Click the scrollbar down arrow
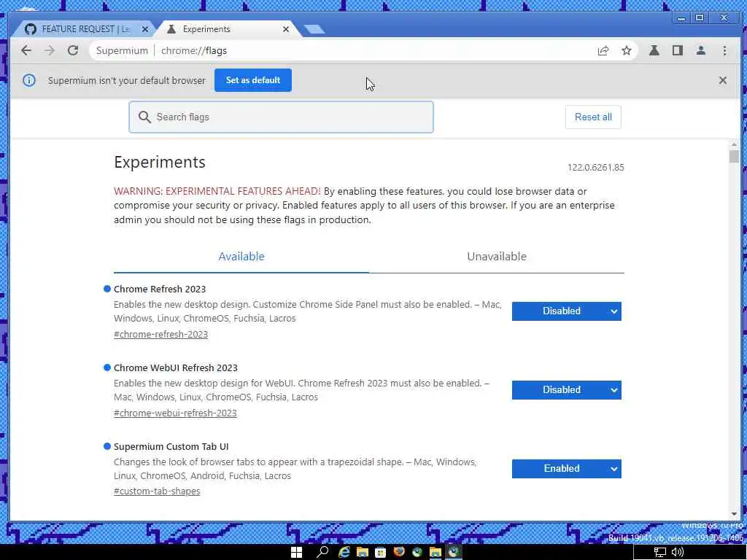 pyautogui.click(x=734, y=514)
